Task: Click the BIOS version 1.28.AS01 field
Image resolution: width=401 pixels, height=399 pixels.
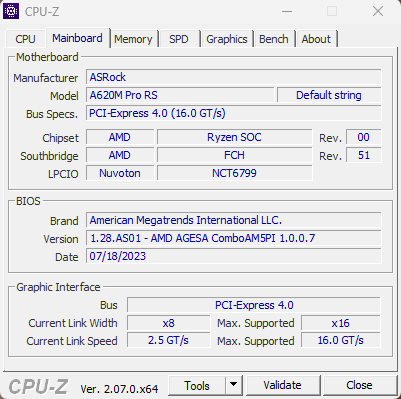Action: coord(233,238)
